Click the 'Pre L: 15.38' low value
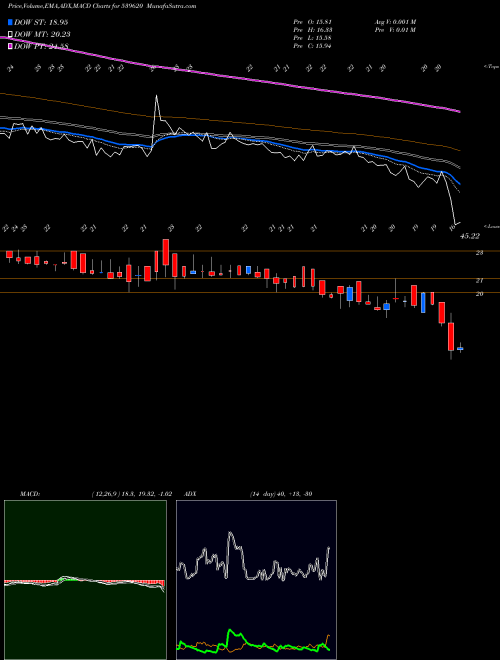The height and width of the screenshot is (660, 500). (x=312, y=38)
